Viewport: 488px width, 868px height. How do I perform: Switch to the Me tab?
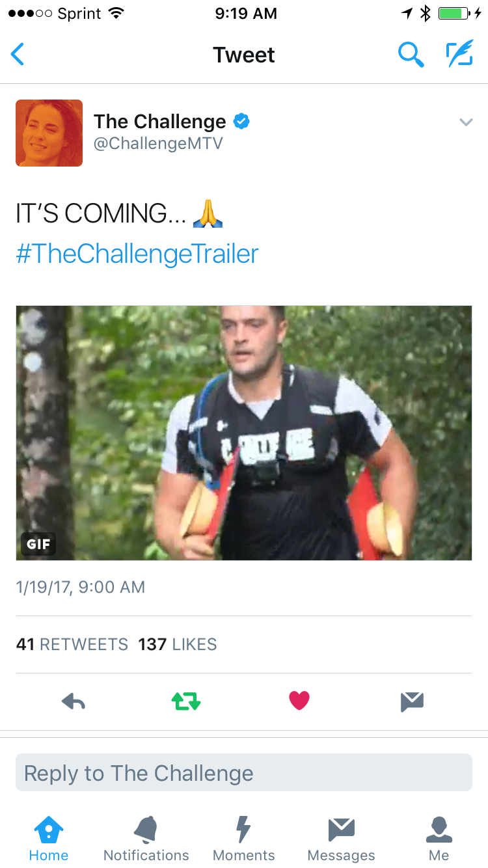coord(439,839)
